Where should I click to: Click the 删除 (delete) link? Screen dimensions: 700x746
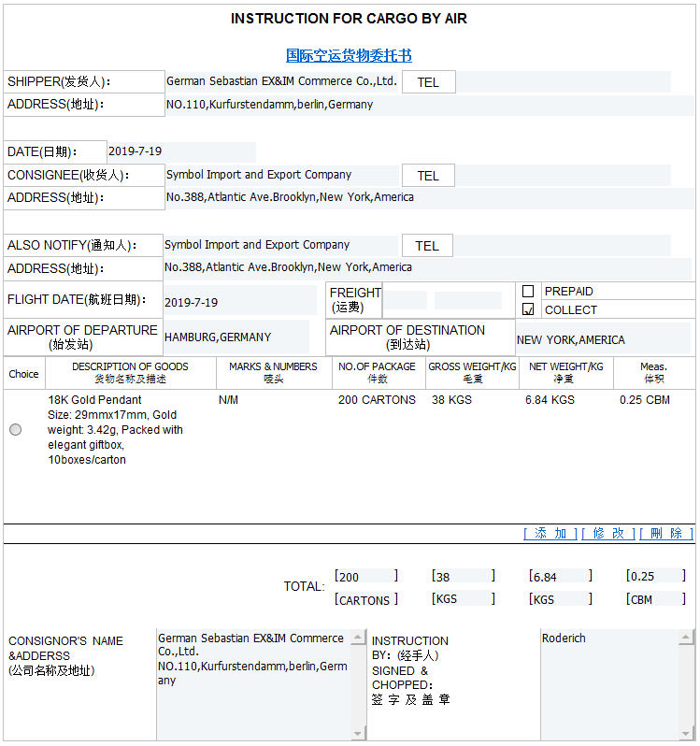click(x=666, y=533)
